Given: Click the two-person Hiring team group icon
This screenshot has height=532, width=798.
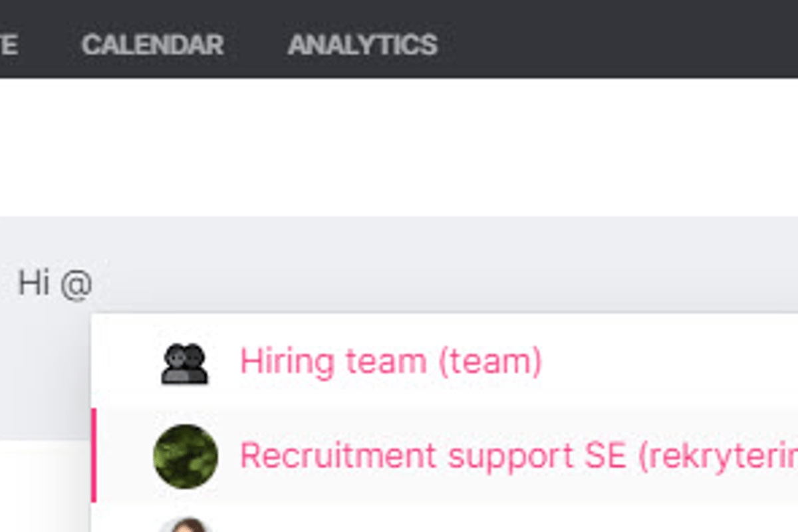Looking at the screenshot, I should point(184,363).
